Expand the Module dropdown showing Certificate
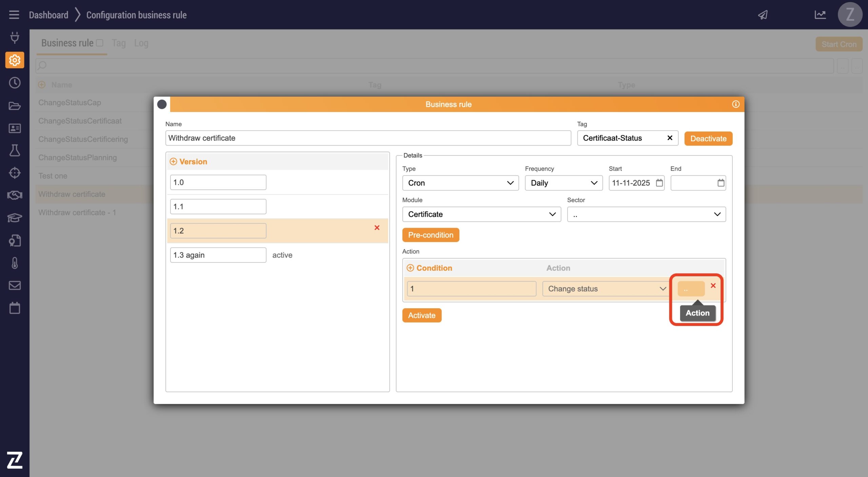This screenshot has width=868, height=477. click(x=481, y=214)
